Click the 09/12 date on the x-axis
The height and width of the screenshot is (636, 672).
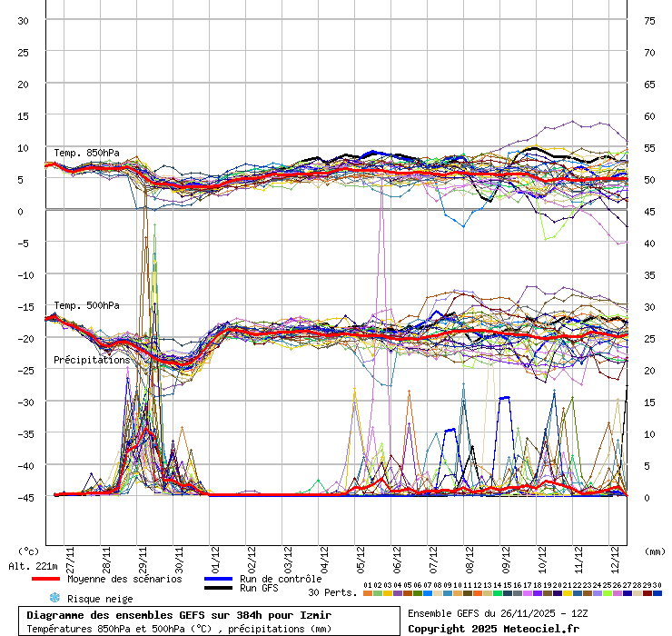point(506,560)
